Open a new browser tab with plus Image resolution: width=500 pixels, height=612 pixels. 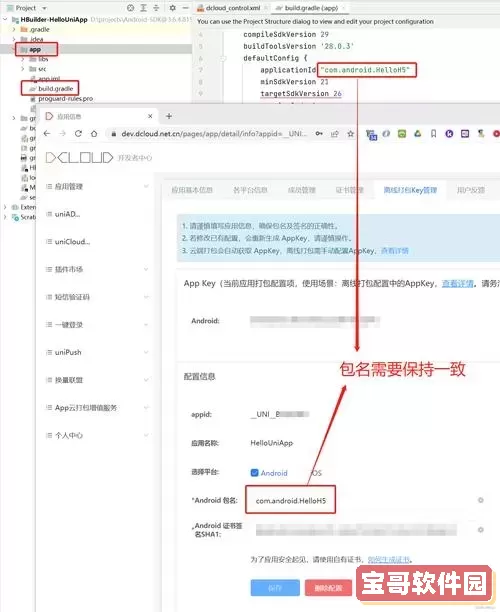coord(169,116)
